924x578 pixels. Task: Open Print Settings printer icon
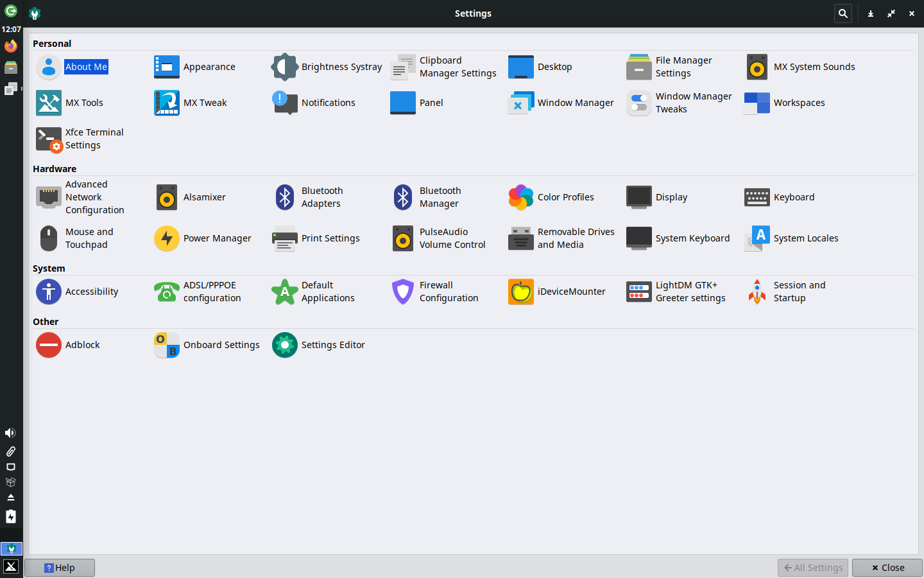coord(285,238)
